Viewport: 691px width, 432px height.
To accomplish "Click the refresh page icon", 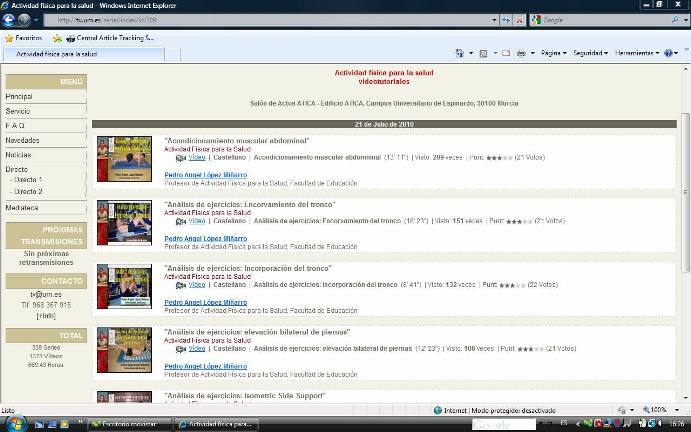I will (504, 20).
